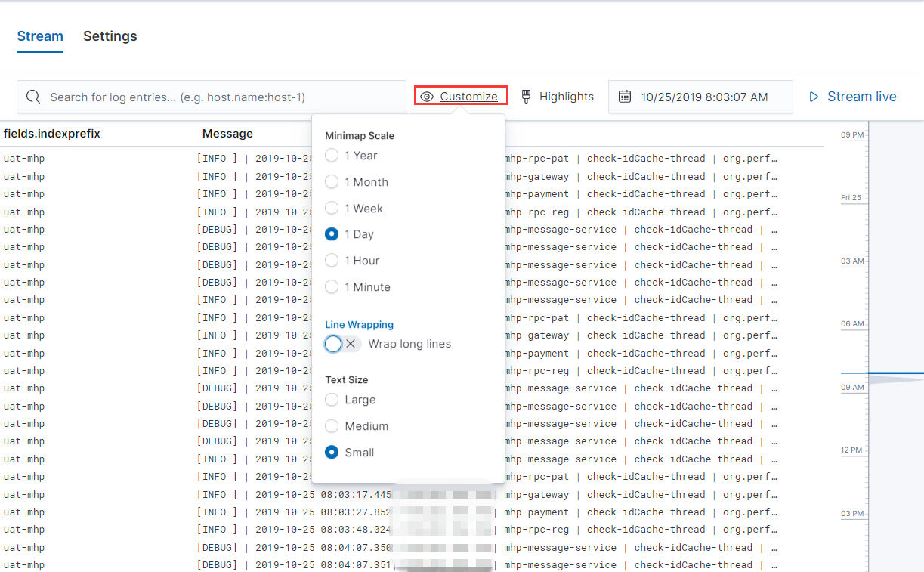Click the calendar icon in date field
924x572 pixels.
(625, 97)
